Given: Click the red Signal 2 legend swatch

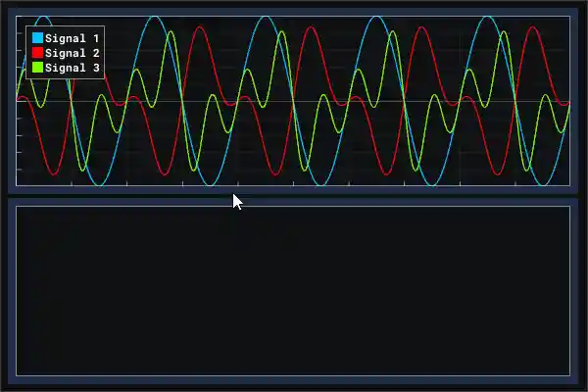Looking at the screenshot, I should pos(38,53).
